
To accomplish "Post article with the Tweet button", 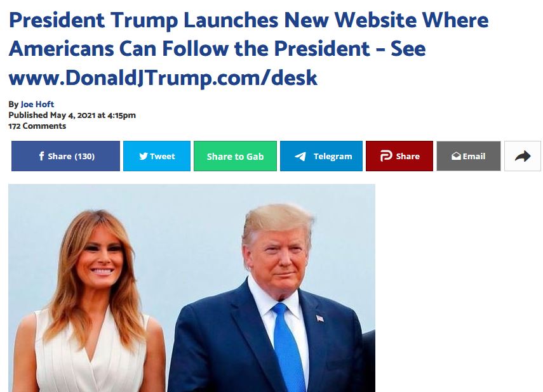I will 157,156.
